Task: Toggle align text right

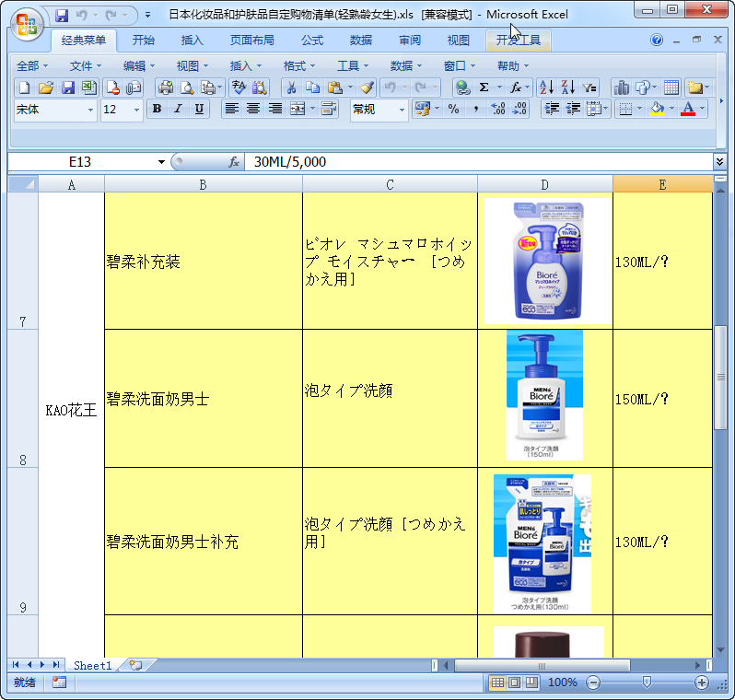Action: coord(274,110)
